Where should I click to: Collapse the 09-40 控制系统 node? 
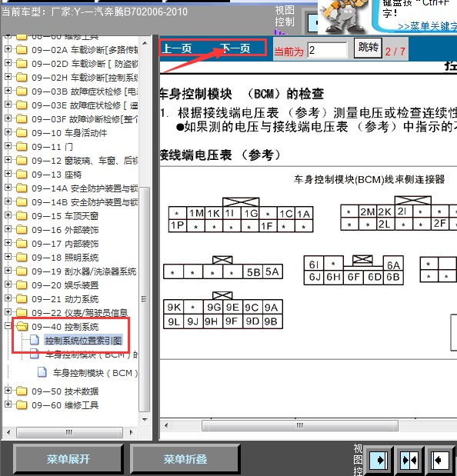click(8, 326)
